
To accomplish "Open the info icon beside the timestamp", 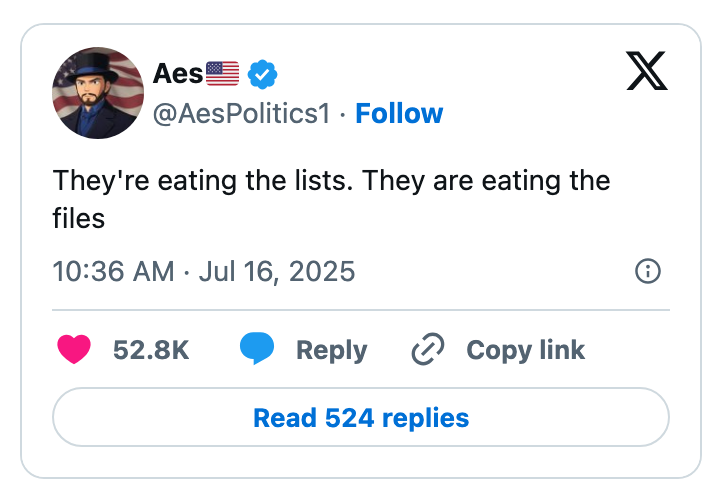I will click(648, 271).
